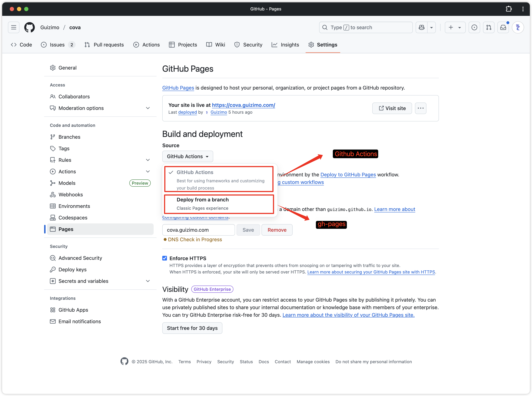This screenshot has width=532, height=396.
Task: Click the Branches git-branch icon
Action: pyautogui.click(x=53, y=137)
